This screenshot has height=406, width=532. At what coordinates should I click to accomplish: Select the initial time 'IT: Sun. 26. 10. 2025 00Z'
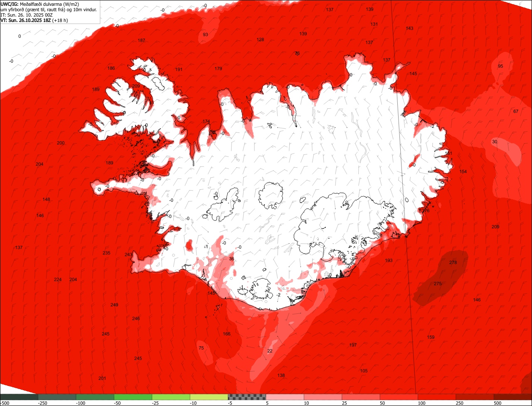click(29, 15)
